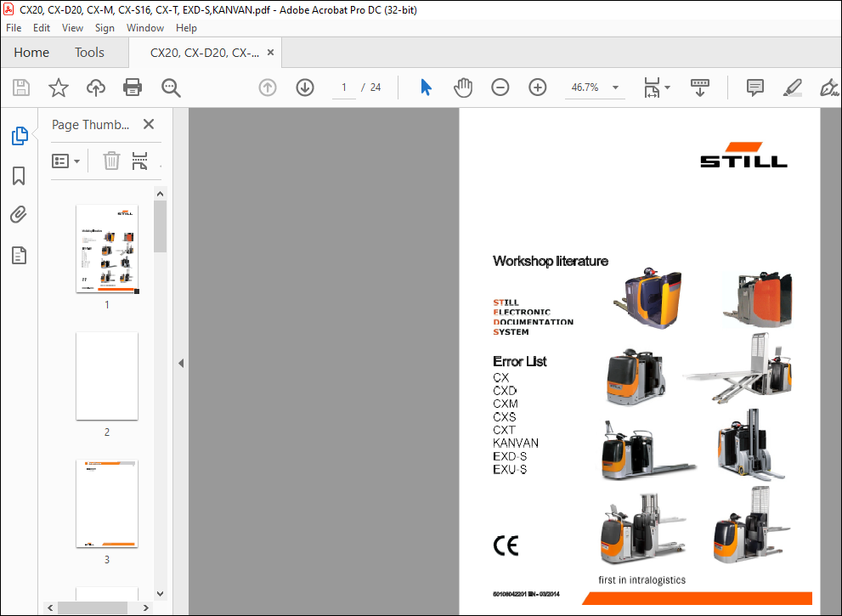Zoom in with plus icon
Image resolution: width=842 pixels, height=616 pixels.
538,87
